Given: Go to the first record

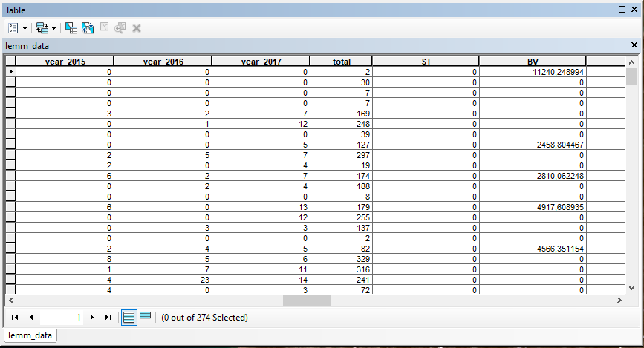Looking at the screenshot, I should pos(15,318).
